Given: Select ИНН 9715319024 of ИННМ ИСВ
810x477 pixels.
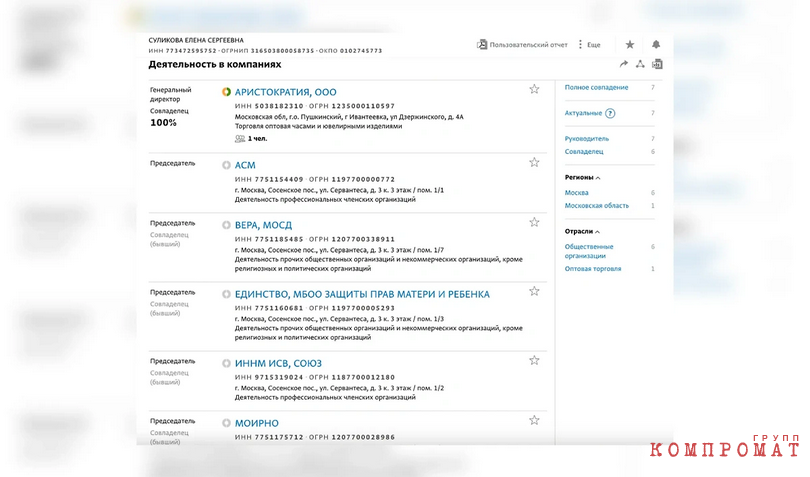Looking at the screenshot, I should pos(269,377).
